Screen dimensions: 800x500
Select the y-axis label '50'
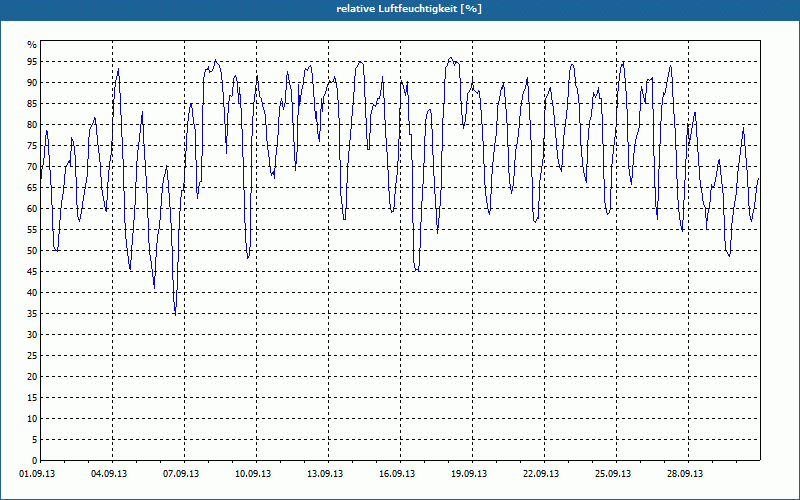pyautogui.click(x=32, y=251)
